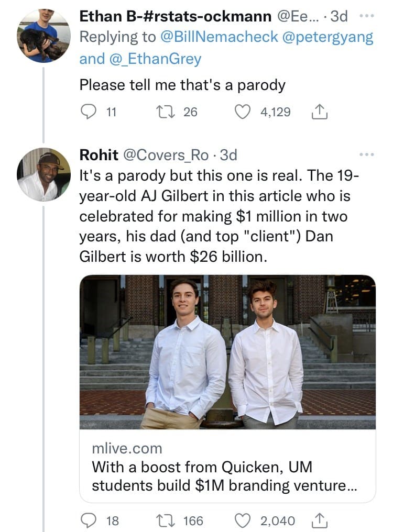Image resolution: width=393 pixels, height=532 pixels.
Task: Retweet Ethan's 'parody' tweet
Action: (x=165, y=112)
